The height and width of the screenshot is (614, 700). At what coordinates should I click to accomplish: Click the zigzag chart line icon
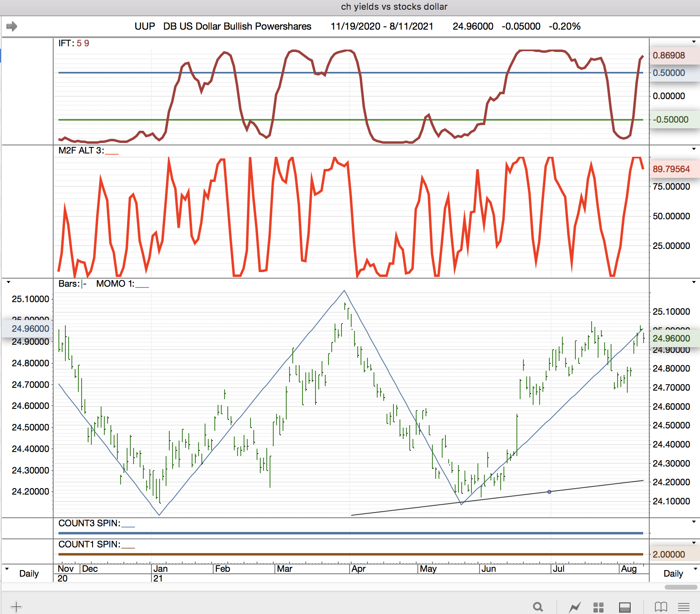[x=575, y=607]
